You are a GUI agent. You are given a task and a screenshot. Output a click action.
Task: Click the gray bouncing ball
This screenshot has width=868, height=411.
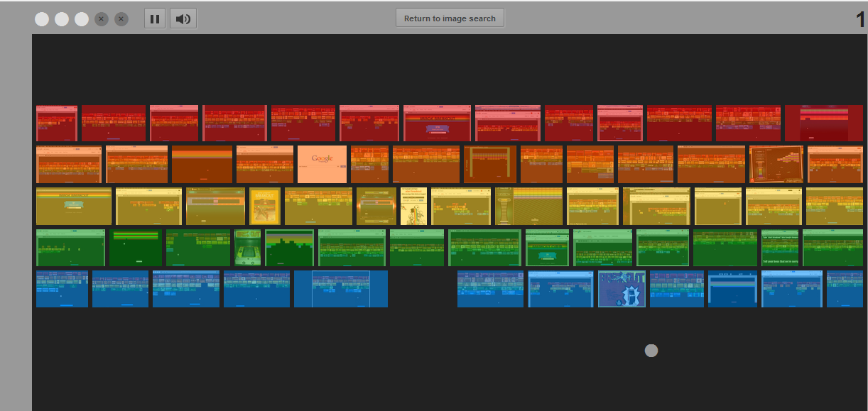651,350
